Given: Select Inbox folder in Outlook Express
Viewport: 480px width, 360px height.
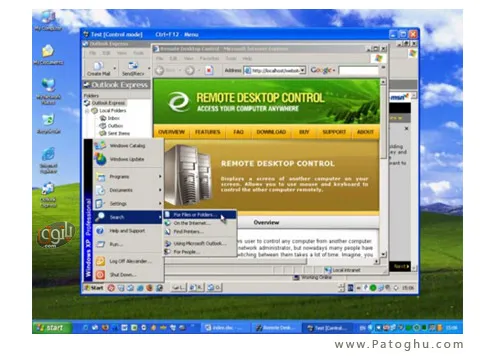Looking at the screenshot, I should pyautogui.click(x=110, y=118).
